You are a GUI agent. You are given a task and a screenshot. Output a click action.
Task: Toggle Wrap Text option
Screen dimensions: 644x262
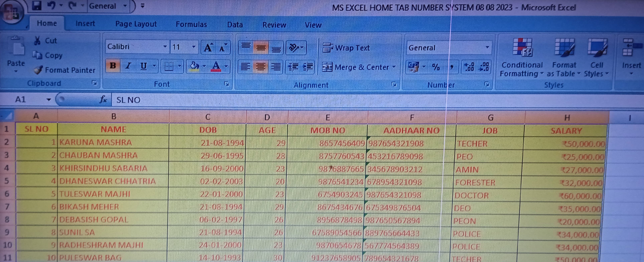point(346,48)
